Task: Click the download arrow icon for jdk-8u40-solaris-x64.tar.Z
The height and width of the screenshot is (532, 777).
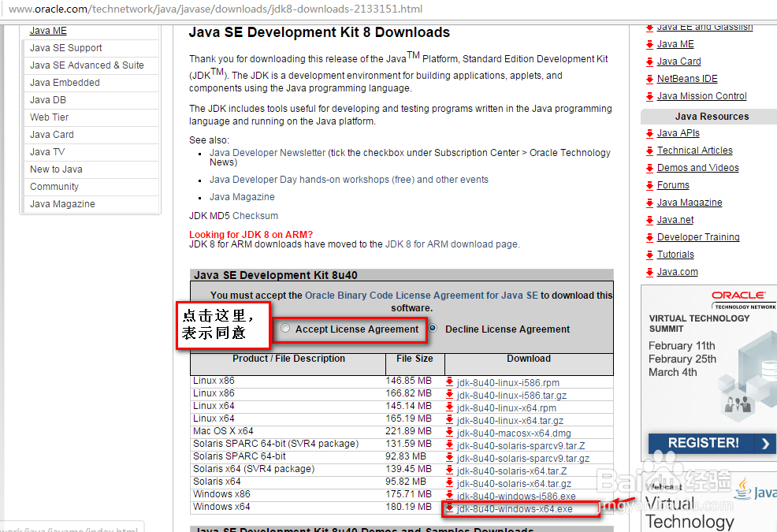Action: pyautogui.click(x=449, y=471)
